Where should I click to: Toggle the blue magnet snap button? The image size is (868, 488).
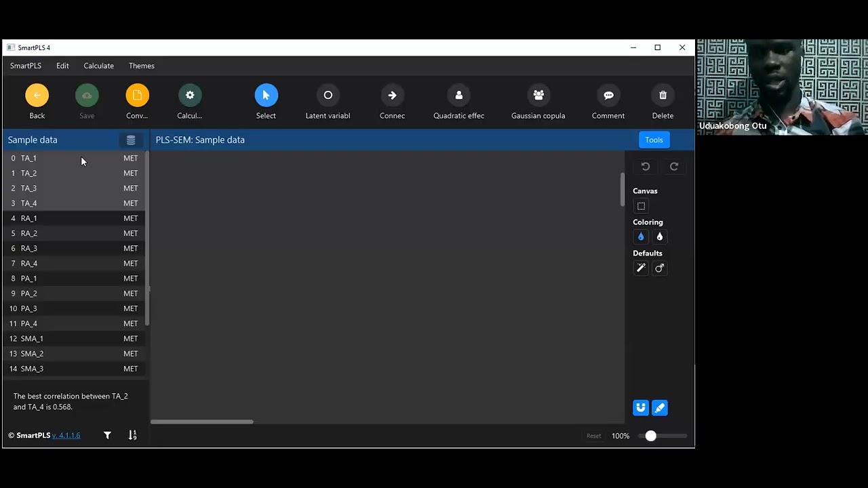(x=641, y=407)
